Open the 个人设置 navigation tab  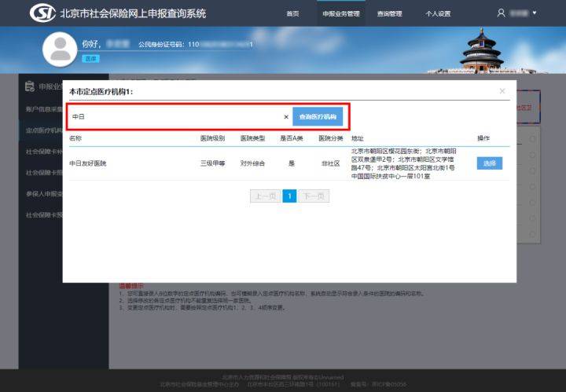[438, 13]
